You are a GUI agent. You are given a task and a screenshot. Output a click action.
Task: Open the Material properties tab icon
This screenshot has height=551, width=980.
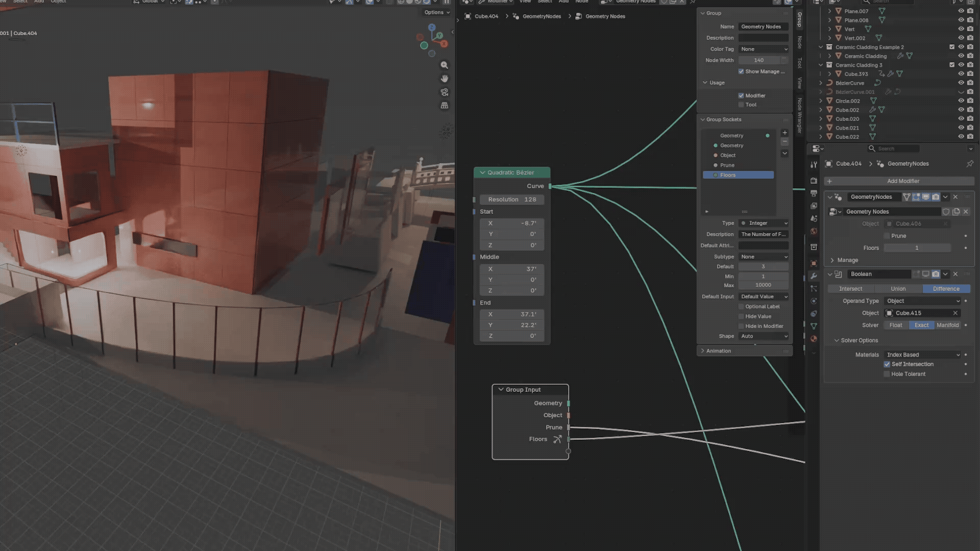[x=814, y=339]
